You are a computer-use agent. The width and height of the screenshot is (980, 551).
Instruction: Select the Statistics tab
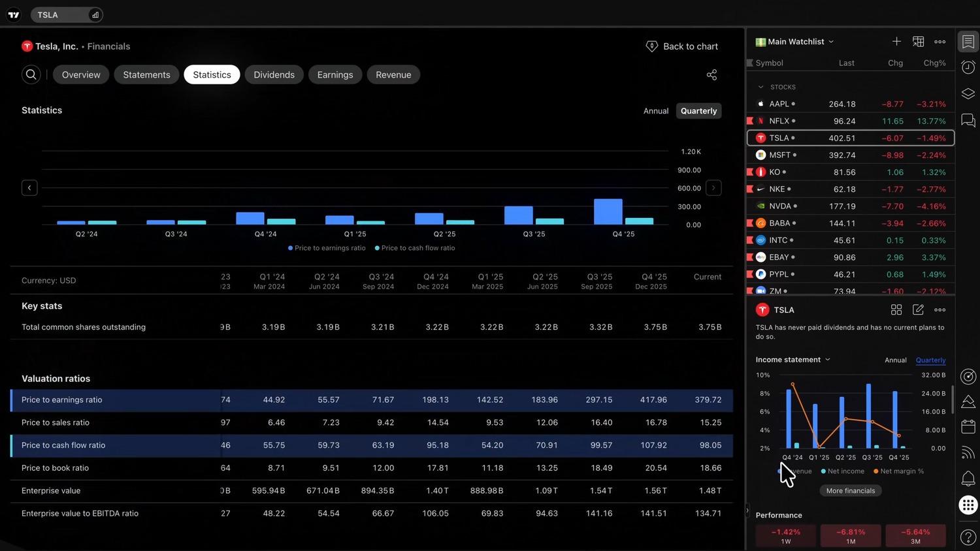click(212, 74)
